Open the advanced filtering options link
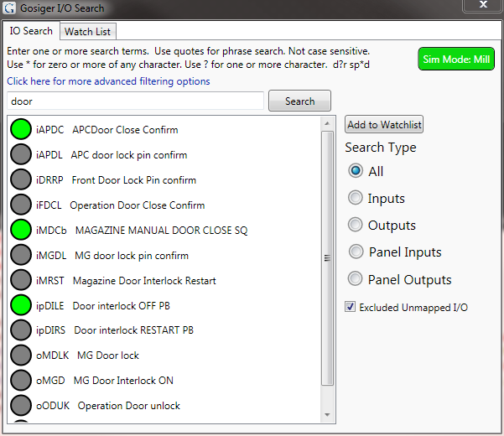The width and height of the screenshot is (504, 436). click(x=108, y=81)
